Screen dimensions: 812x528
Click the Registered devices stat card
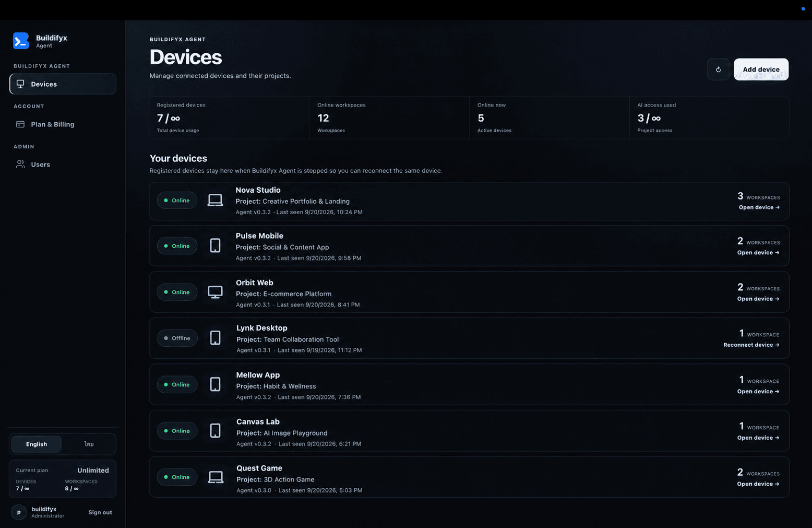click(229, 118)
